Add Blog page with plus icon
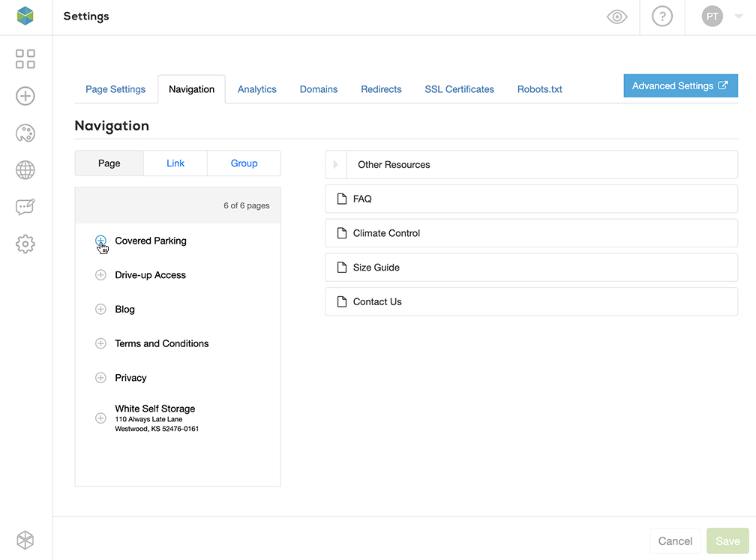Image resolution: width=756 pixels, height=560 pixels. click(100, 309)
